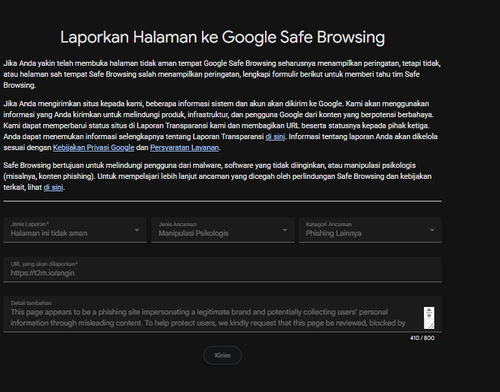Click the 410 / 800 character counter
Screen dimensions: 500x392
coord(422,338)
